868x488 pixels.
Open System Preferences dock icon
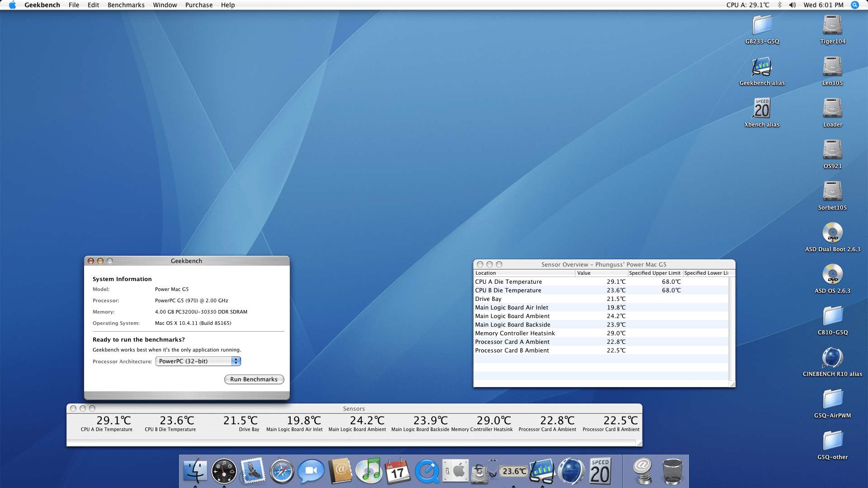pyautogui.click(x=455, y=471)
